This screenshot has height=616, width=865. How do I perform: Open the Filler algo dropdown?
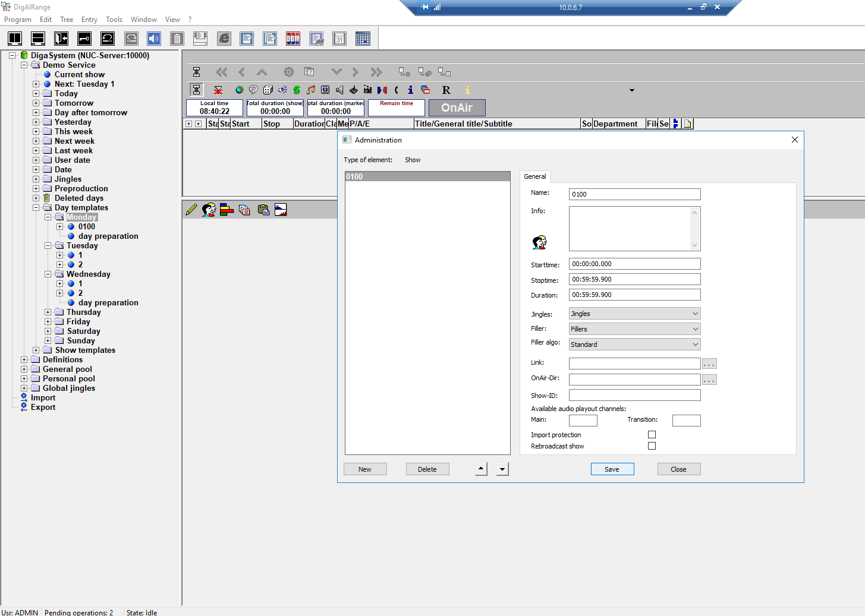click(634, 345)
